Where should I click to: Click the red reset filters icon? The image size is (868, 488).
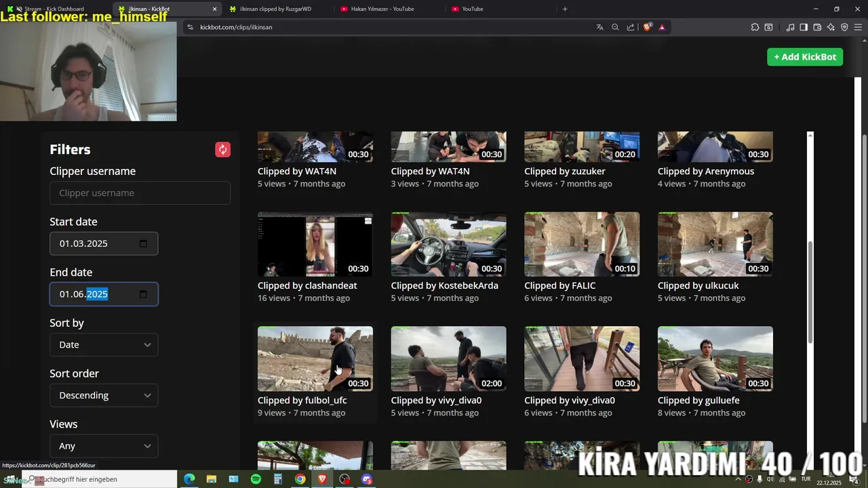(x=222, y=150)
